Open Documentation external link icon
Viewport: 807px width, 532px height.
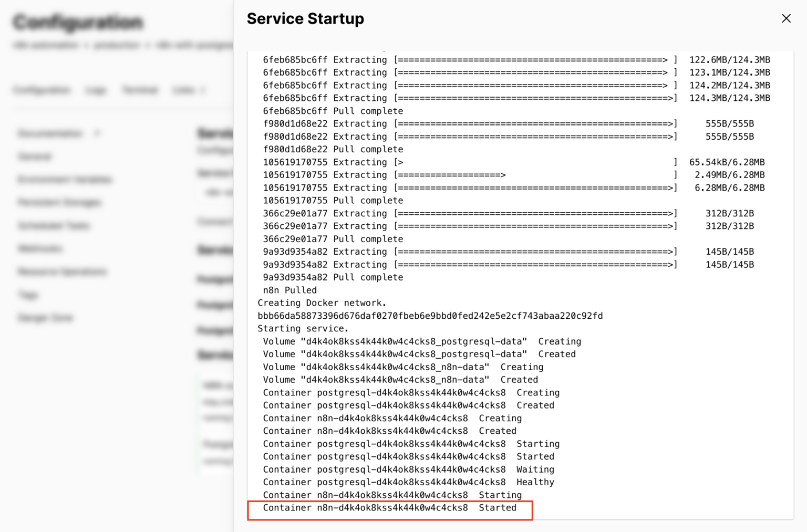(x=97, y=133)
